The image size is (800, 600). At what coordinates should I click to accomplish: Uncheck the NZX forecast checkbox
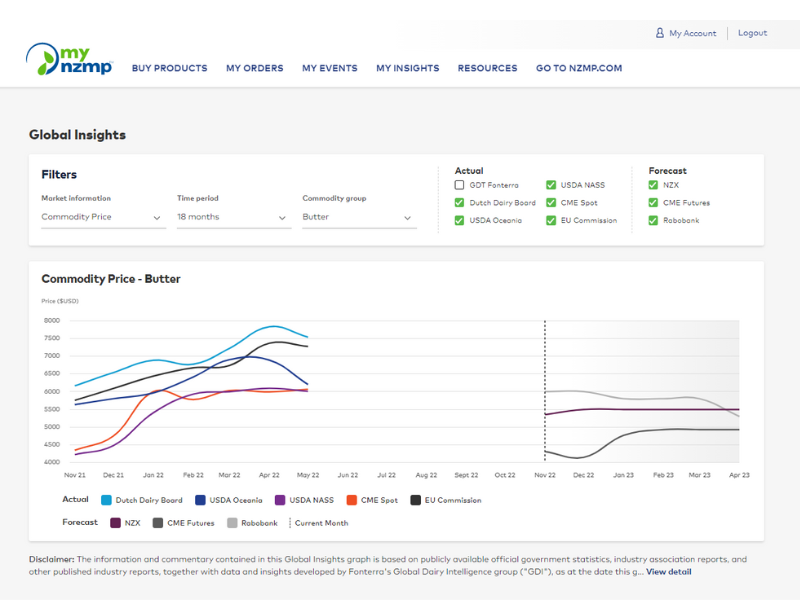653,185
